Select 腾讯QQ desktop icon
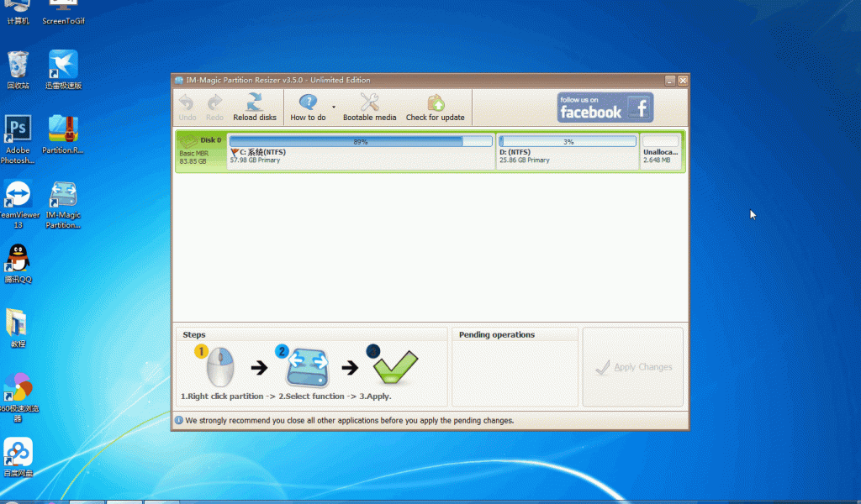 click(x=18, y=264)
